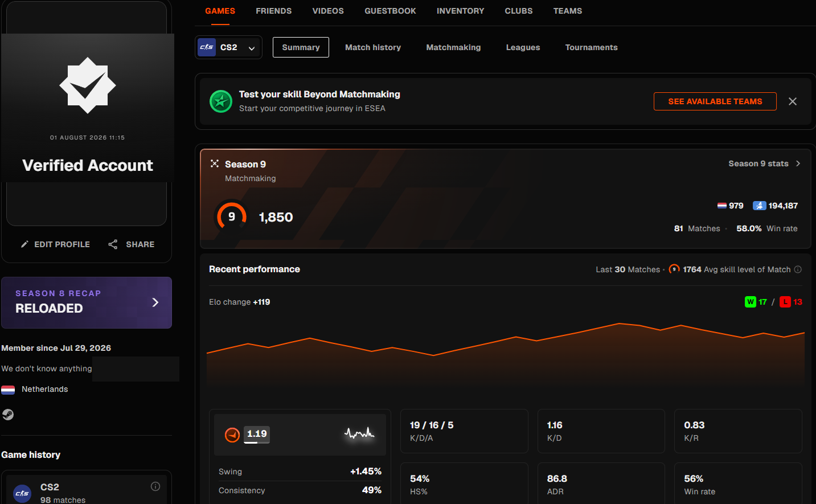Image resolution: width=816 pixels, height=504 pixels.
Task: Click the share icon beside Share
Action: 113,244
